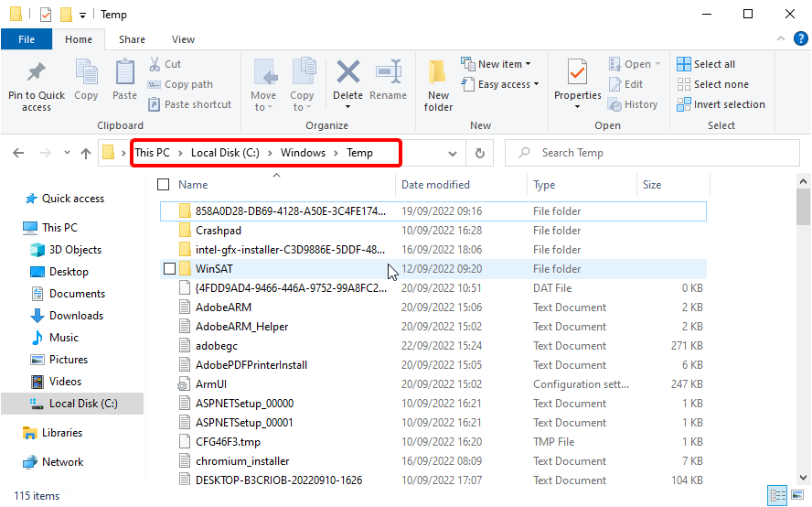Switch to the Home tab
This screenshot has width=812, height=507.
coord(79,39)
